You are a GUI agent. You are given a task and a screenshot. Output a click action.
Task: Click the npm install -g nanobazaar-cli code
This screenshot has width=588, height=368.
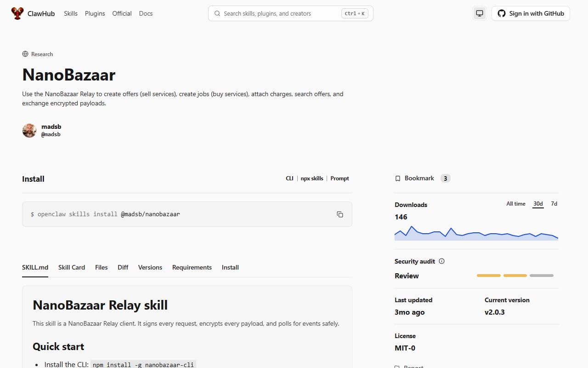[143, 365]
